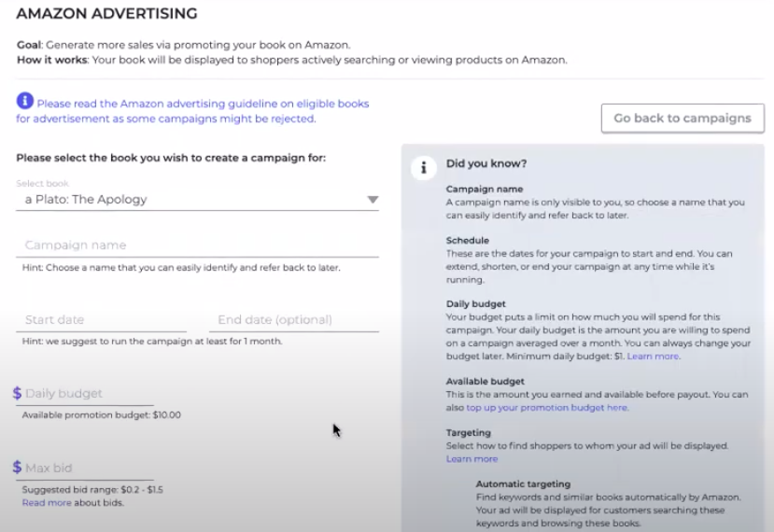774x532 pixels.
Task: Click the blue info icon beside guideline notice
Action: click(24, 101)
